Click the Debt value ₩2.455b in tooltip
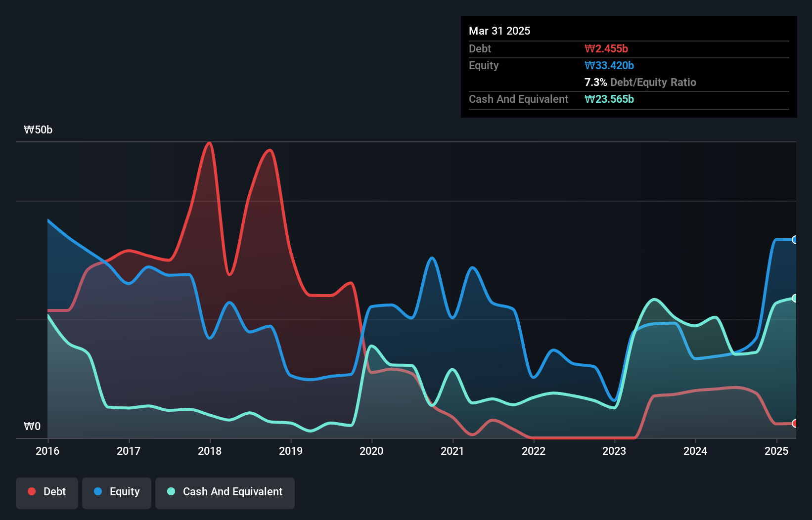This screenshot has width=812, height=520. coord(606,48)
